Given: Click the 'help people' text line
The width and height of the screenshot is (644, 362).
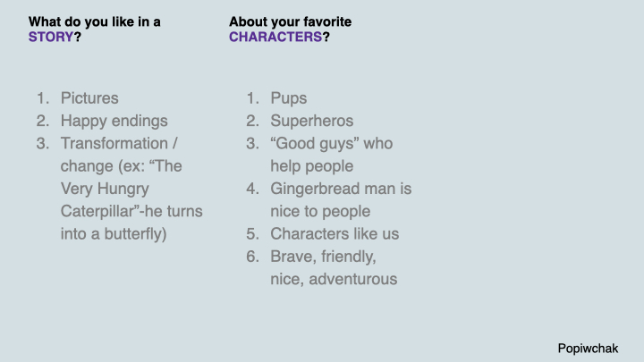Looking at the screenshot, I should [312, 166].
